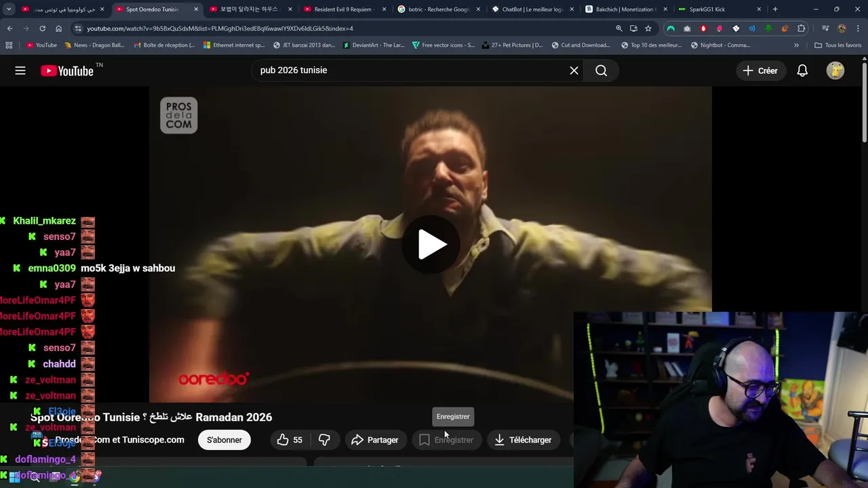This screenshot has width=868, height=488.
Task: Expand the hidden bookmarks chevron
Action: (x=796, y=45)
